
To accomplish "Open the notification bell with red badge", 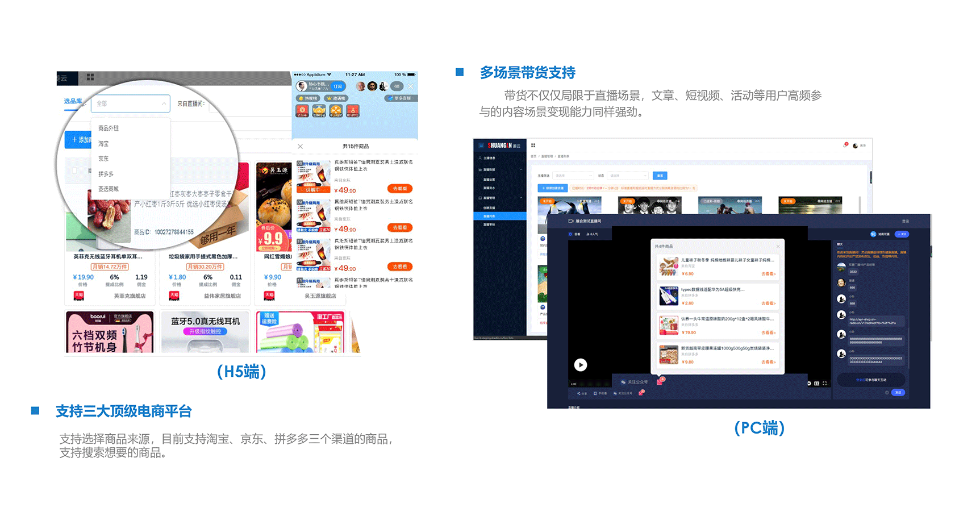I will point(845,145).
